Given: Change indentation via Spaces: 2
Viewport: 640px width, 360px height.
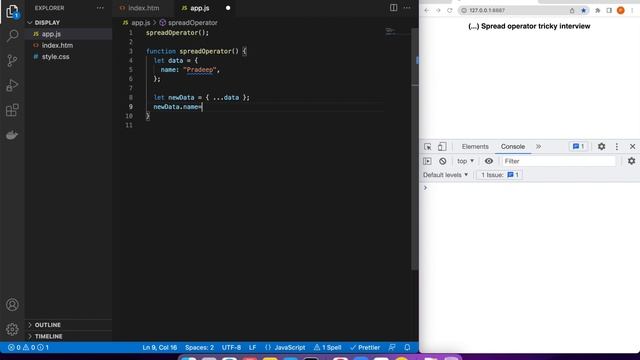Looking at the screenshot, I should [199, 347].
